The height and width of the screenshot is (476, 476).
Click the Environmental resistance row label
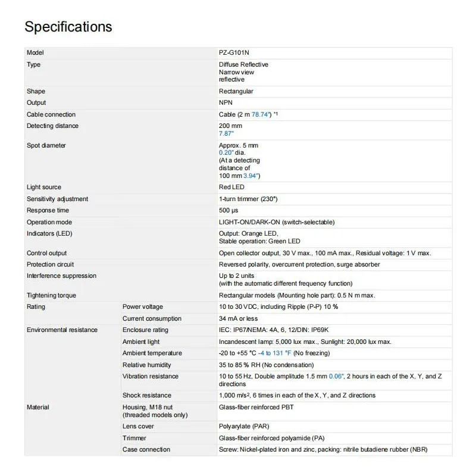62,330
